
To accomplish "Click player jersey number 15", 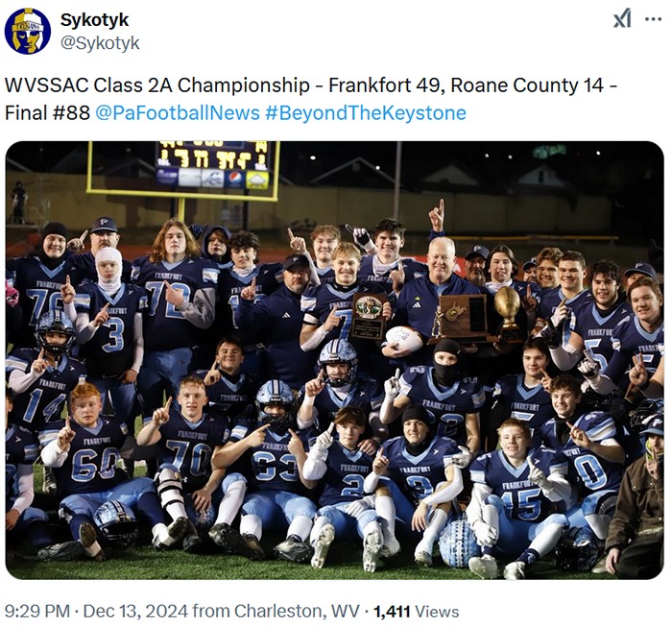I will (520, 504).
